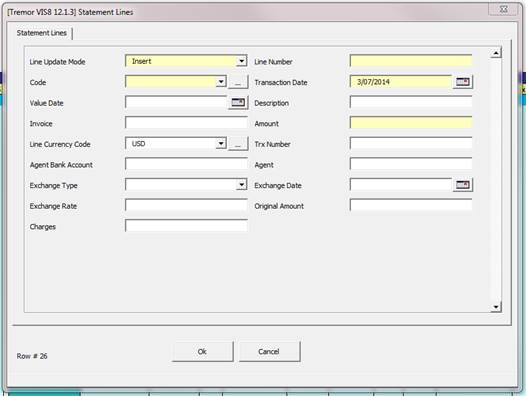Focus the Amount input field
This screenshot has width=526, height=396.
coord(411,123)
